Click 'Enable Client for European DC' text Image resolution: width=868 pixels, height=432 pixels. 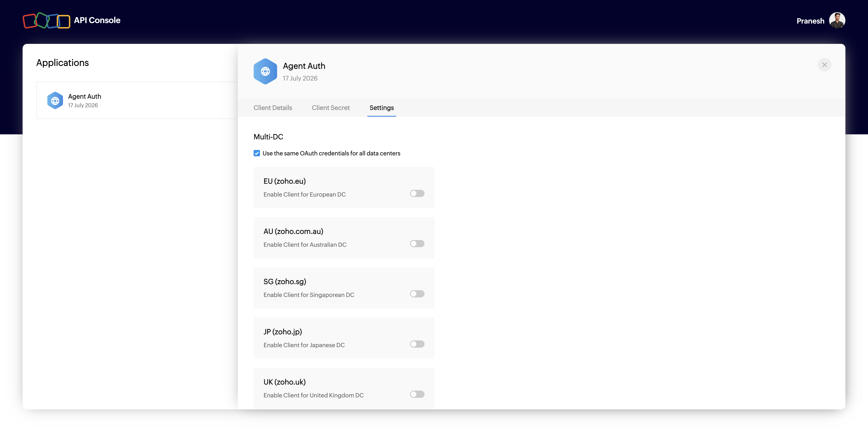click(305, 194)
